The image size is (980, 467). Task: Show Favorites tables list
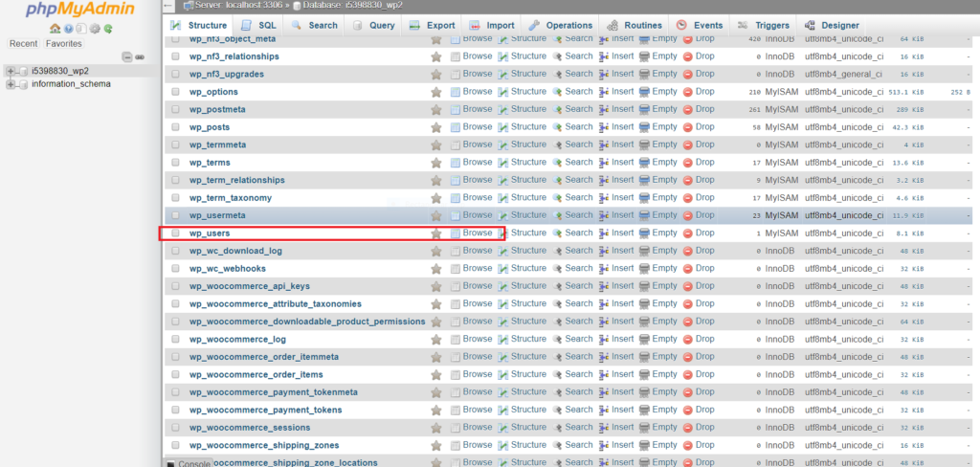(x=64, y=44)
